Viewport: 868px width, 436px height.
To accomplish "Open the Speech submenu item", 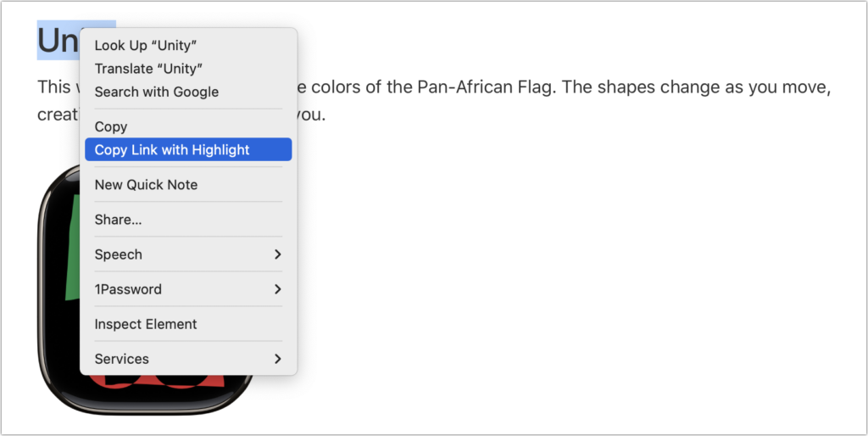I will tap(119, 254).
